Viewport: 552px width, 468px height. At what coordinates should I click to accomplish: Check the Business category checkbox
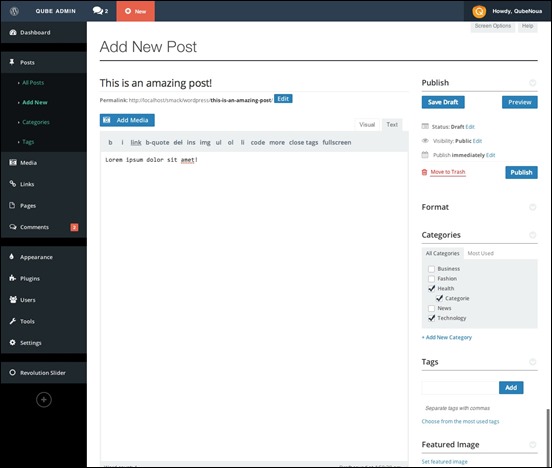431,269
